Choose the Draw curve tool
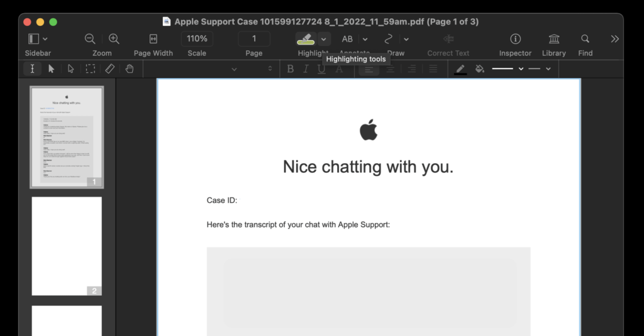 pos(388,39)
